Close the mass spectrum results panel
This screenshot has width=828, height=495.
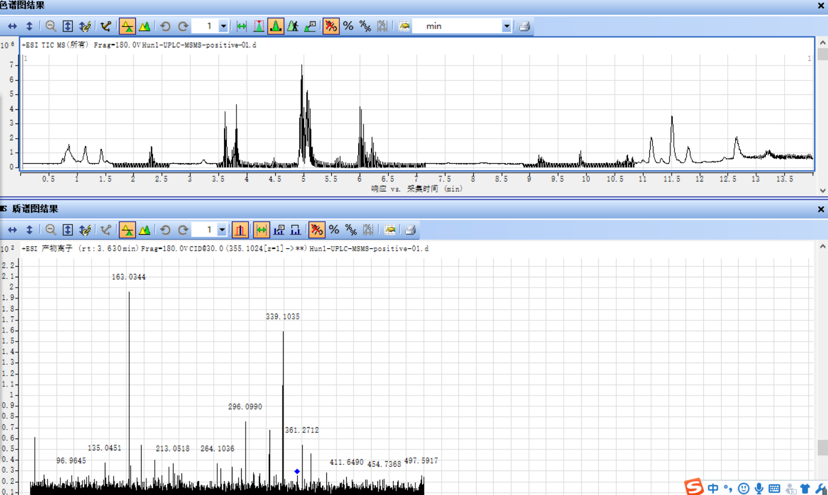821,210
